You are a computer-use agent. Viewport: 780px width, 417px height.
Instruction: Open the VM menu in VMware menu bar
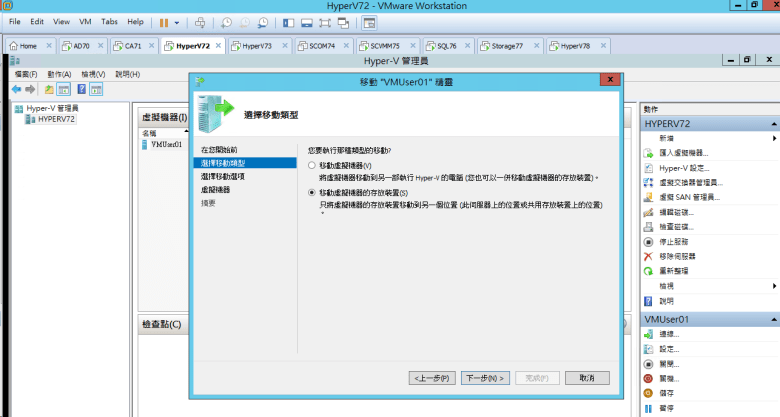[x=84, y=21]
